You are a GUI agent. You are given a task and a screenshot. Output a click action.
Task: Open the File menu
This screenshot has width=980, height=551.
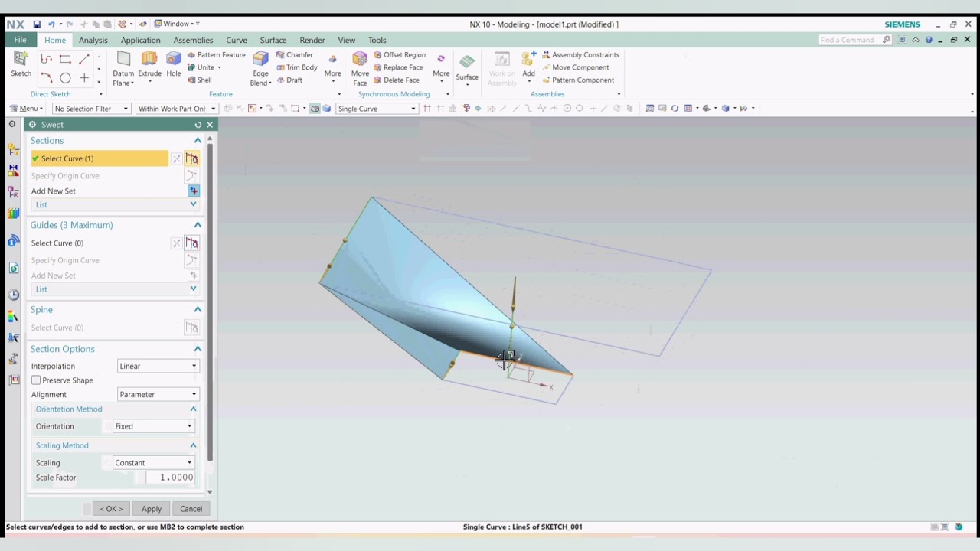pos(20,40)
